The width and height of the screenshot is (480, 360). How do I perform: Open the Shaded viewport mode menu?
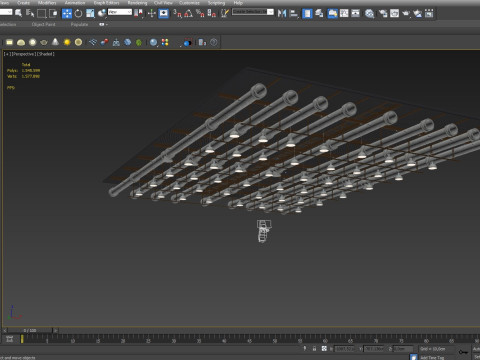pos(45,54)
